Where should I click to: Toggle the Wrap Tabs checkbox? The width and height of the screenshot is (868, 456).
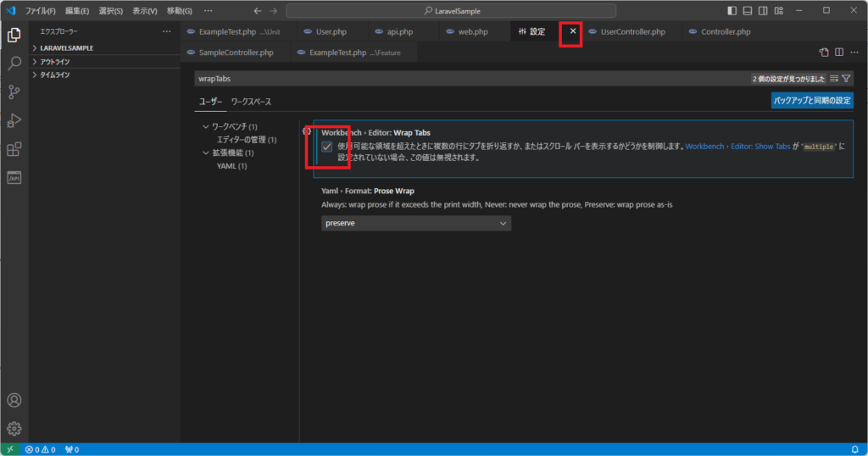click(x=327, y=147)
